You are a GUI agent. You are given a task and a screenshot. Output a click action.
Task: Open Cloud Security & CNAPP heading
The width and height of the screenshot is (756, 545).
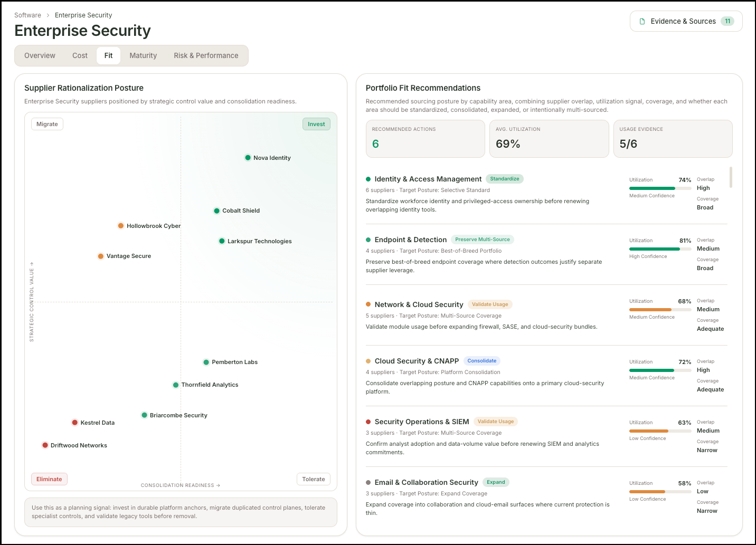(417, 361)
